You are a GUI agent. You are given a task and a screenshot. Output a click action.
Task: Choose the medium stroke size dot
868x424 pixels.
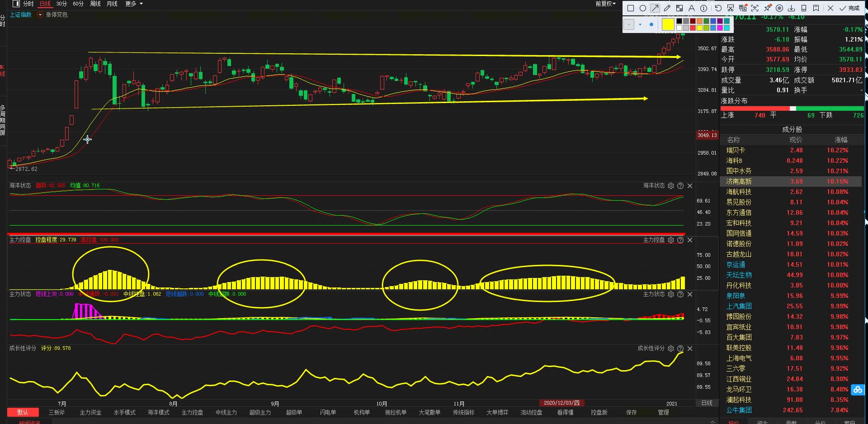pos(640,24)
